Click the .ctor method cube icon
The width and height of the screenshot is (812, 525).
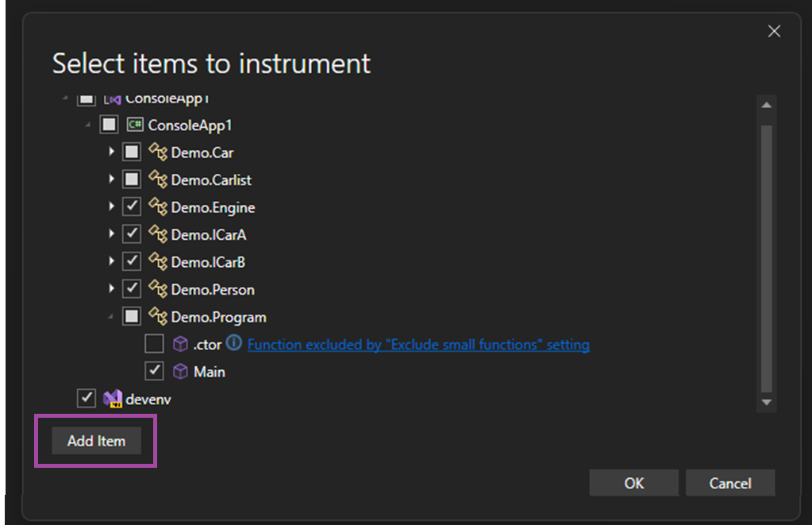point(180,344)
